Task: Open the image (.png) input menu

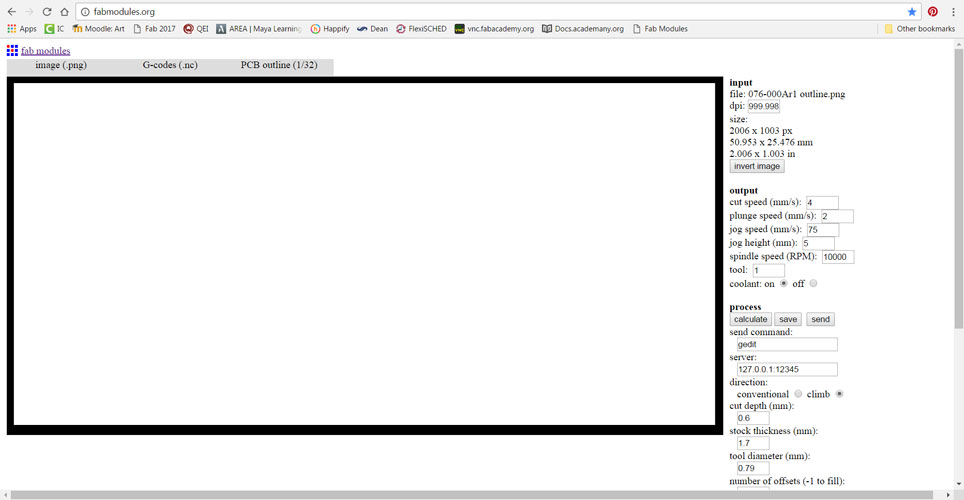Action: [x=61, y=65]
